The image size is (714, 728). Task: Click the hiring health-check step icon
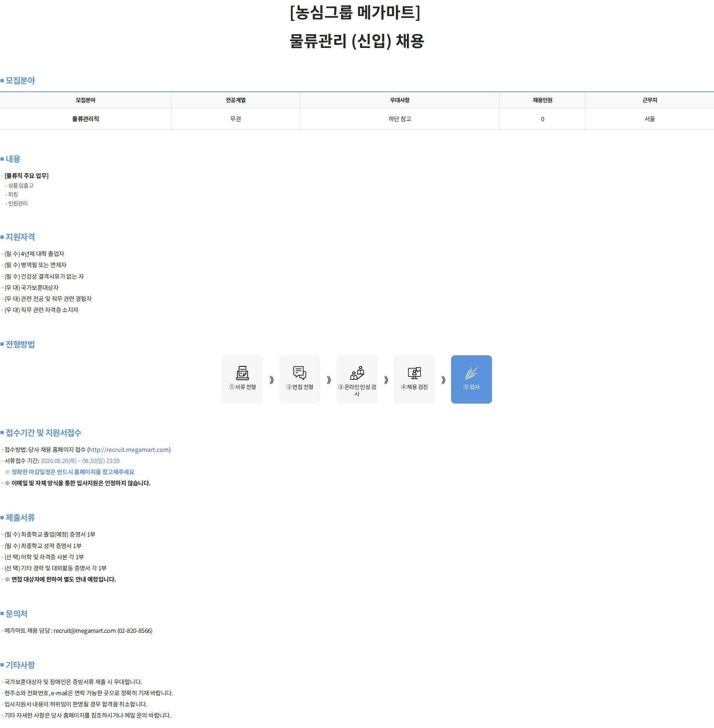pyautogui.click(x=414, y=373)
